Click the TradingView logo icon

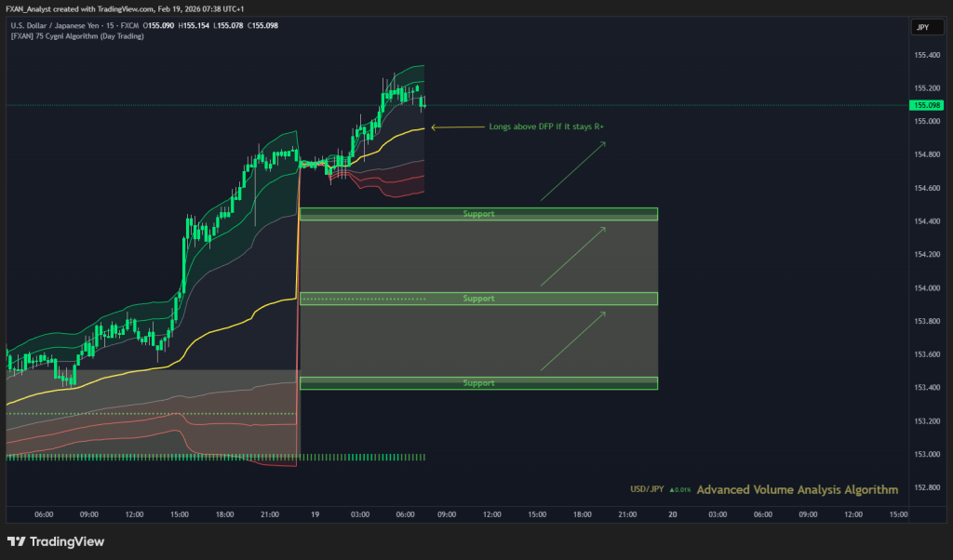coord(16,541)
